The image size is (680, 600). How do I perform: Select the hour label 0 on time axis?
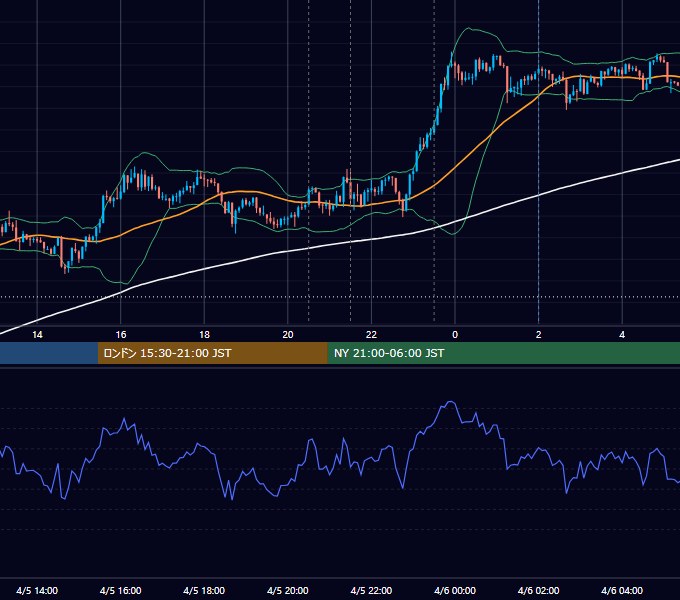click(455, 335)
